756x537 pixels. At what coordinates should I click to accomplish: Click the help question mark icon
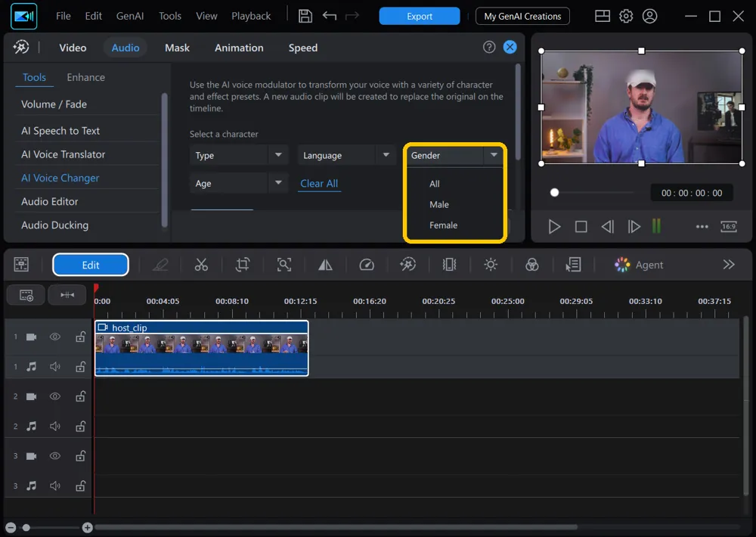coord(489,47)
